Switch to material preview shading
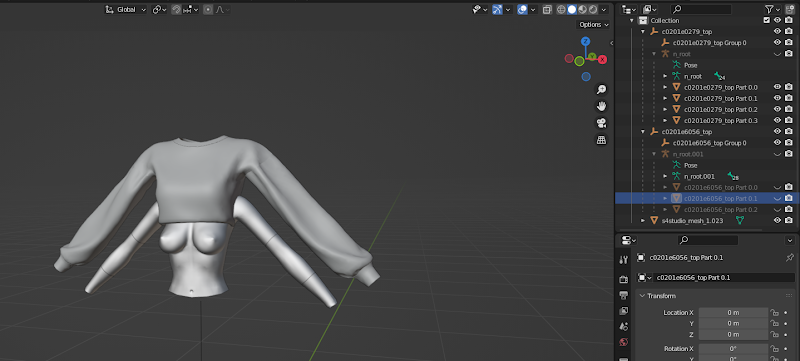Viewport: 800px width, 361px height. [583, 9]
